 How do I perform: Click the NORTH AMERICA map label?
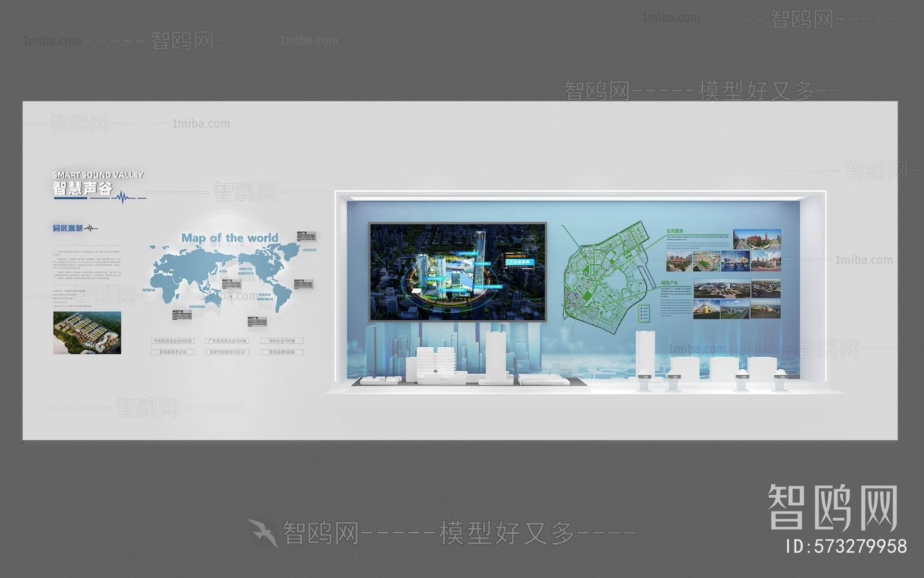click(245, 271)
